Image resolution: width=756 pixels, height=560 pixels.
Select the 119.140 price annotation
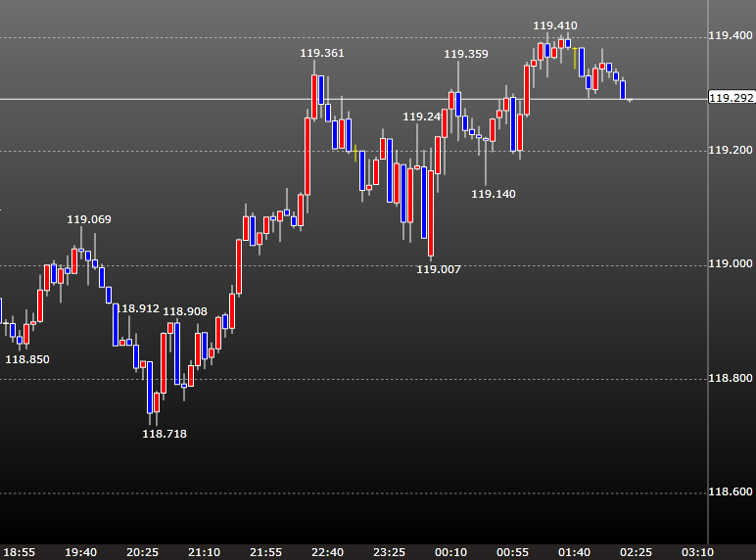coord(493,194)
